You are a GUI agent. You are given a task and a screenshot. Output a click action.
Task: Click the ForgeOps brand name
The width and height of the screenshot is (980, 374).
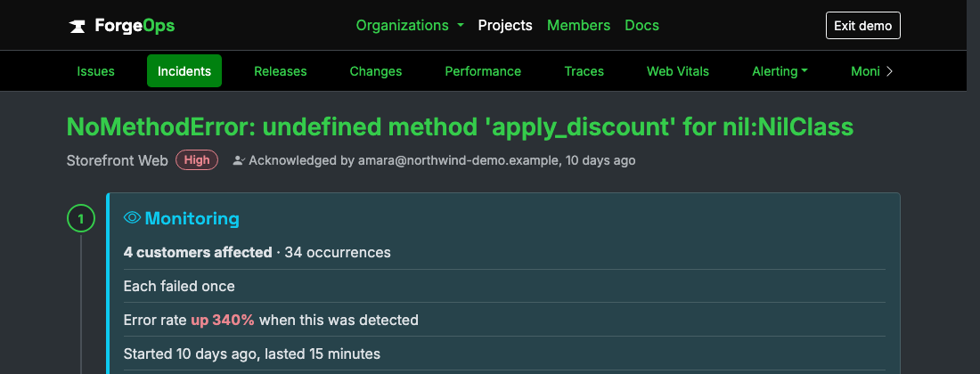pyautogui.click(x=135, y=26)
